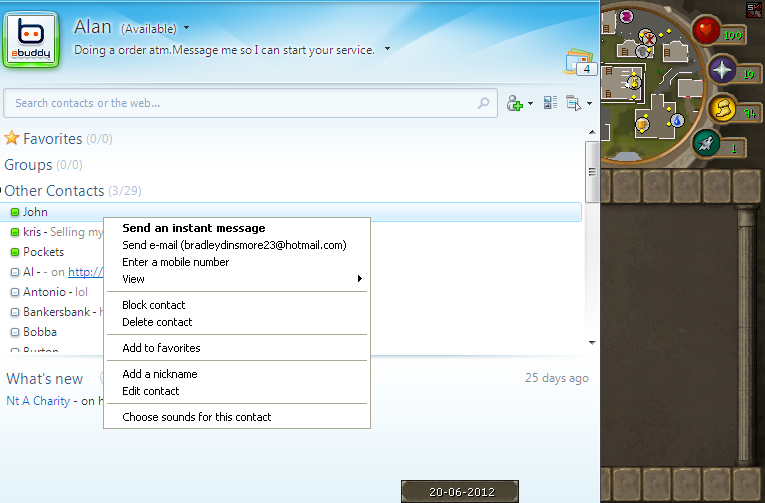The height and width of the screenshot is (503, 765).
Task: Click the What's new heading
Action: (x=44, y=379)
